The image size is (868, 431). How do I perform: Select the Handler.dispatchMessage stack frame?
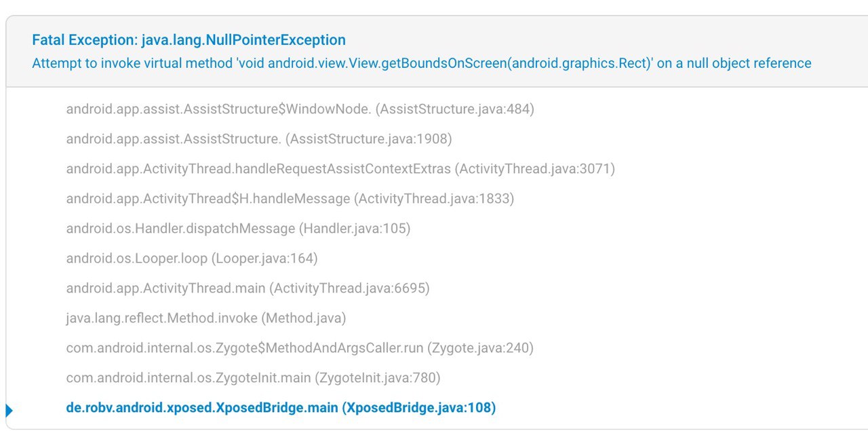pyautogui.click(x=238, y=228)
